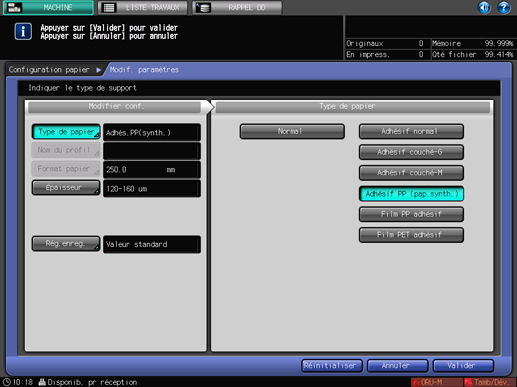Viewport: 517px width, 387px height.
Task: Click the disk icon on RAPPEL DD tab
Action: tap(203, 7)
